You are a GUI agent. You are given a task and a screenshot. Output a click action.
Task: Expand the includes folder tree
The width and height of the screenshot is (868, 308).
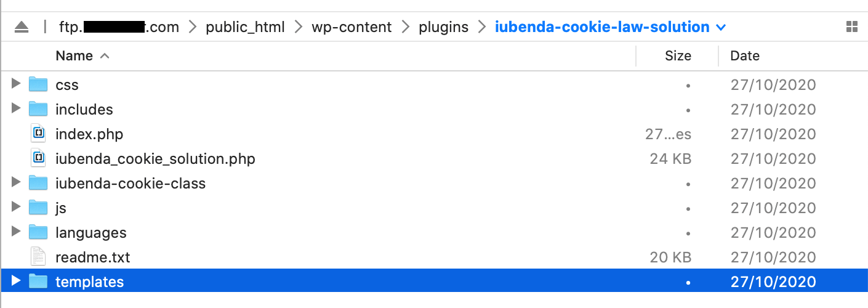[x=16, y=109]
